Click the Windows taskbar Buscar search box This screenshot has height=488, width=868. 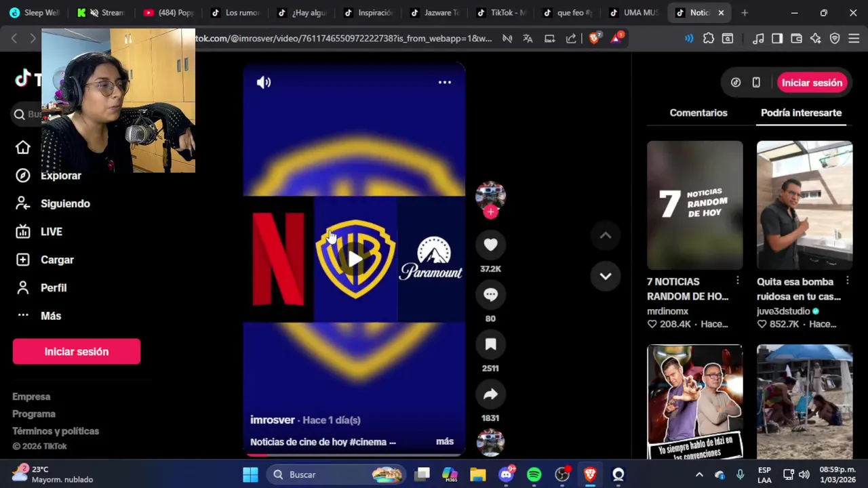pos(336,474)
